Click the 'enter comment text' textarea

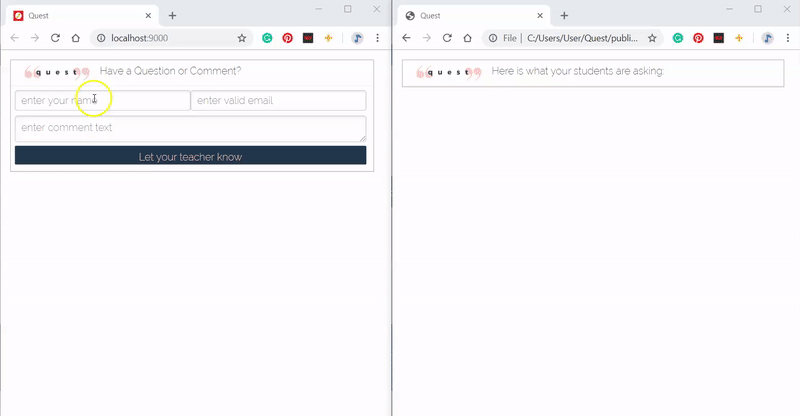190,128
